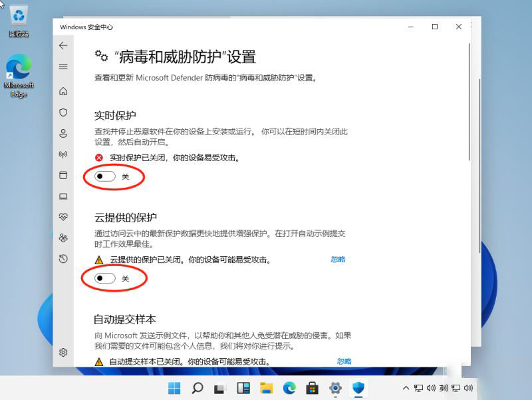The width and height of the screenshot is (532, 400).
Task: Click the Security Center window scrollbar
Action: point(469,102)
